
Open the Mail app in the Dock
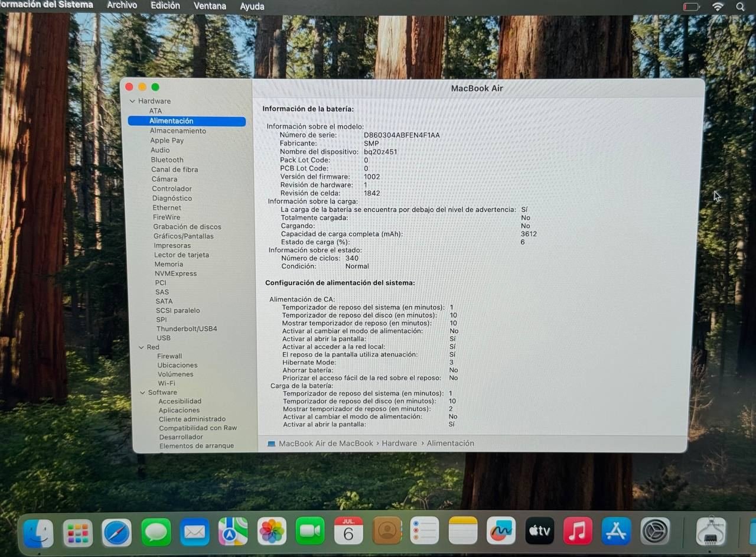[x=194, y=532]
